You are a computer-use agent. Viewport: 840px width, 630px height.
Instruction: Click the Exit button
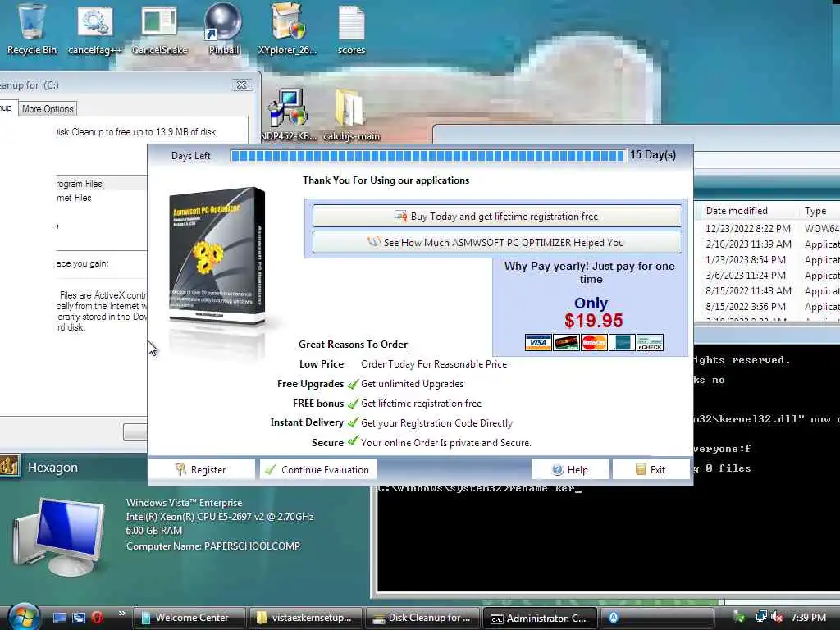[x=651, y=469]
